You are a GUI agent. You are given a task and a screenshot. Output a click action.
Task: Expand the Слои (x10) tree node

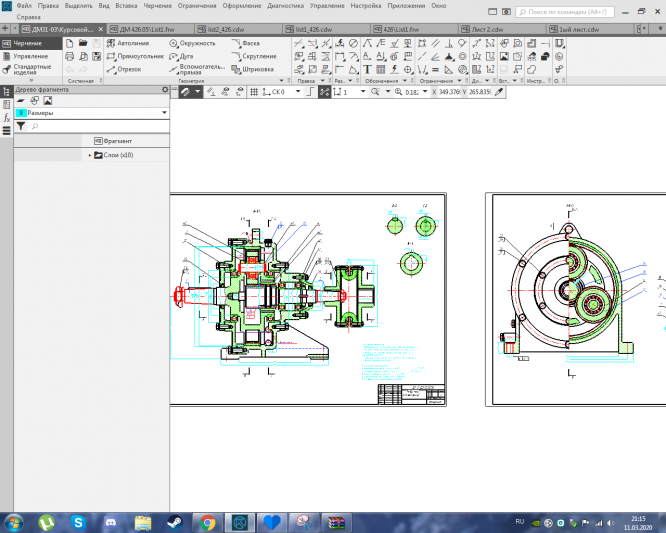tap(90, 155)
